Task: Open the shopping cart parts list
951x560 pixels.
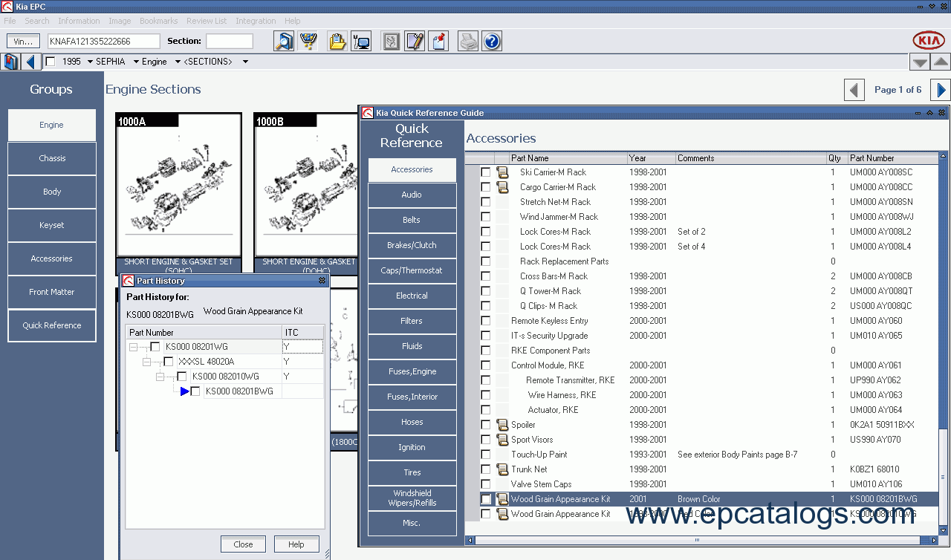Action: click(308, 41)
